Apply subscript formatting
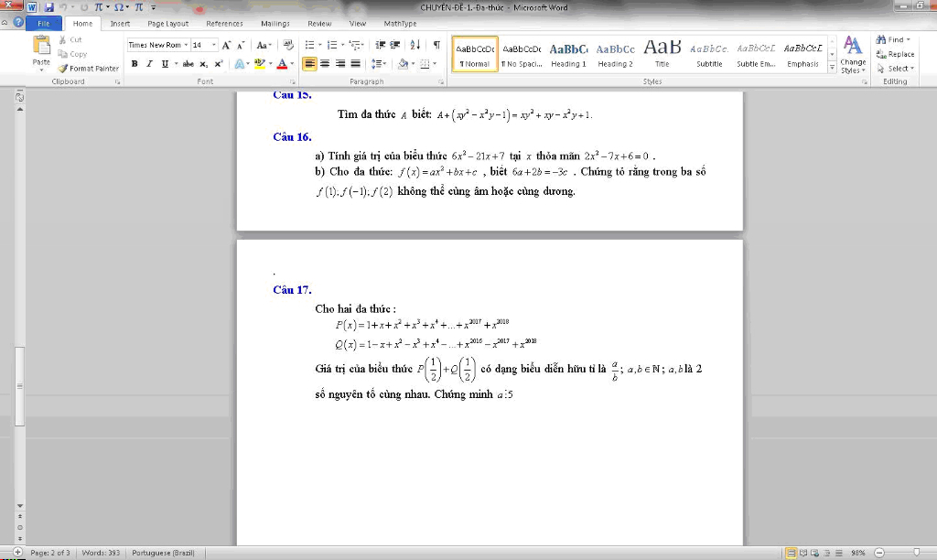The height and width of the screenshot is (560, 937). [204, 64]
